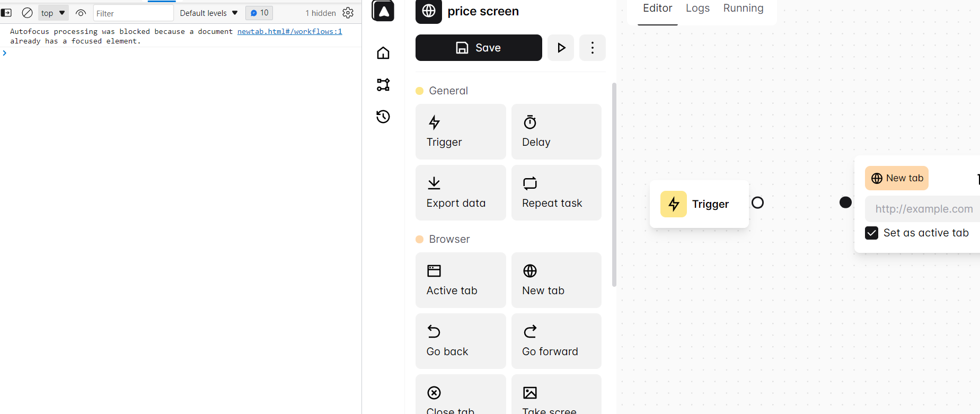Expand the frame context selector showing top
The height and width of the screenshot is (414, 980).
coord(53,13)
